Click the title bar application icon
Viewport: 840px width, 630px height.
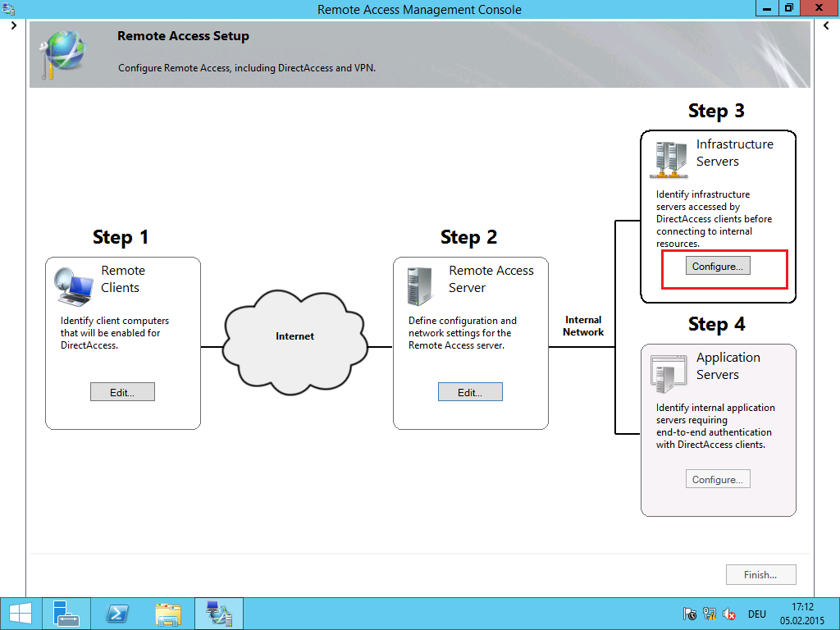pyautogui.click(x=8, y=8)
